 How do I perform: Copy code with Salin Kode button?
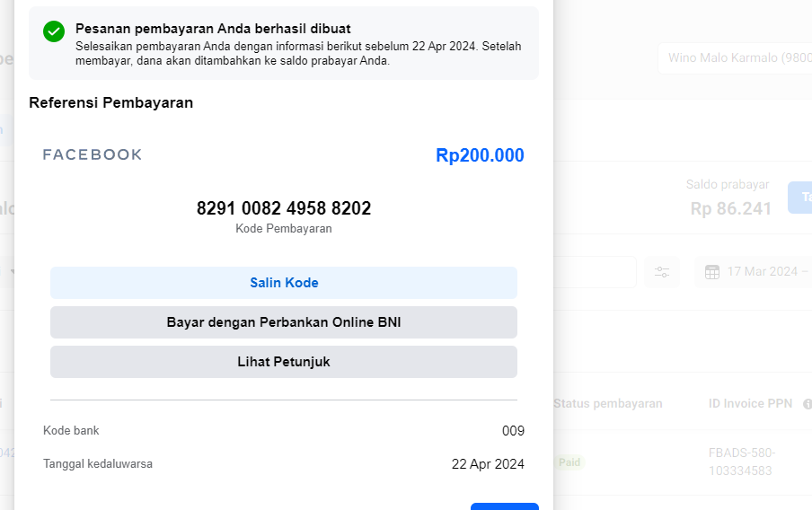point(284,283)
